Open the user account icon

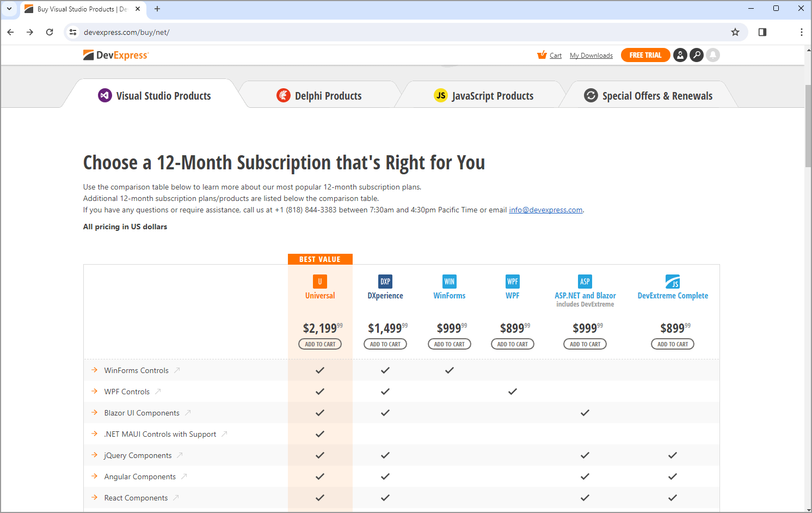click(680, 55)
